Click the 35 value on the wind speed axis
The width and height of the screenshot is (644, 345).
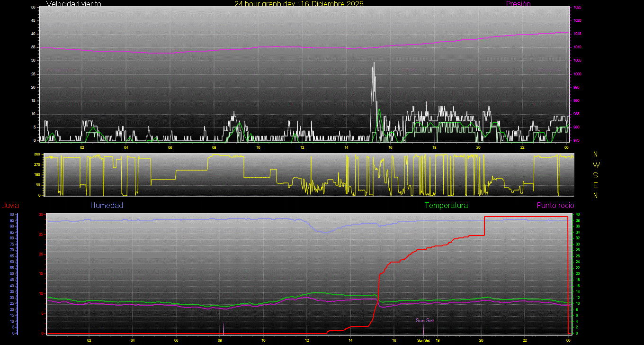pyautogui.click(x=33, y=47)
